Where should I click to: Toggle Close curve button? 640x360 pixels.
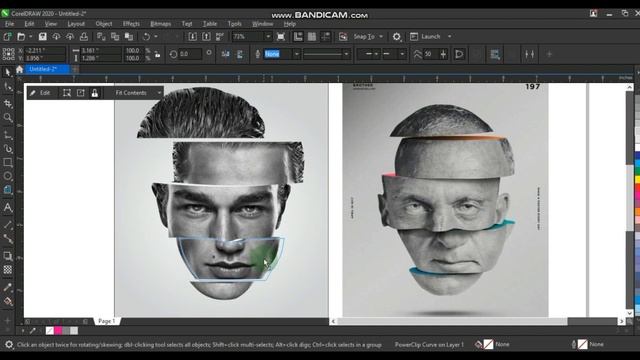tap(459, 54)
